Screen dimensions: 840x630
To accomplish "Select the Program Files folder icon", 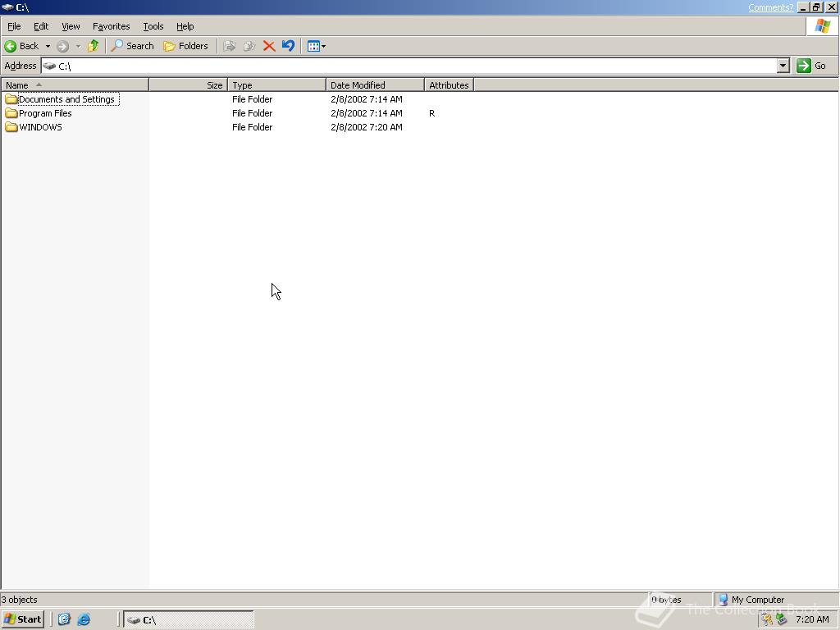I will coord(11,113).
